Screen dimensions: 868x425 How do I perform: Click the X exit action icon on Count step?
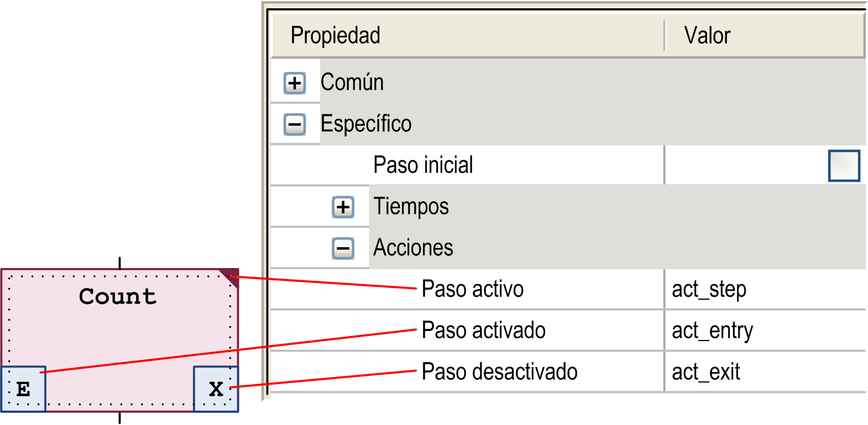point(216,389)
